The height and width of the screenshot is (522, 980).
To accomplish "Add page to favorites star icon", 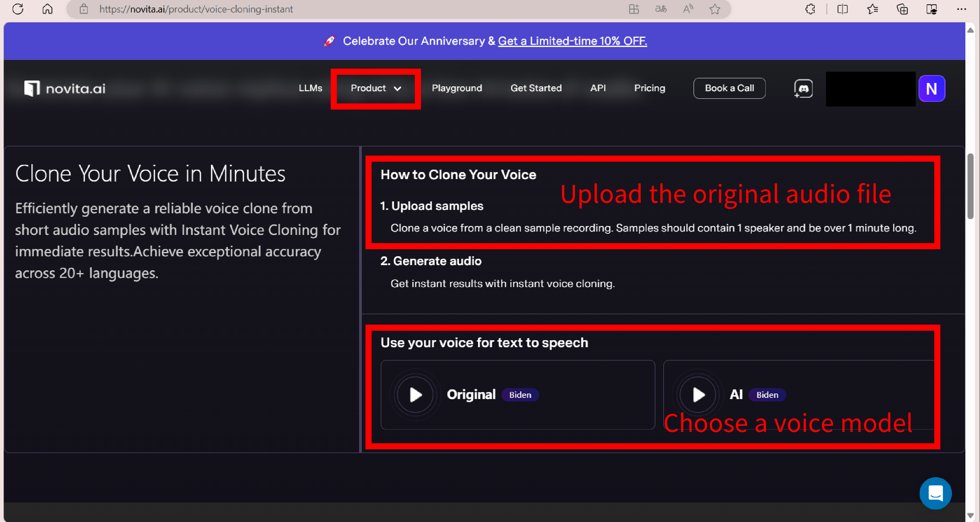I will (715, 9).
